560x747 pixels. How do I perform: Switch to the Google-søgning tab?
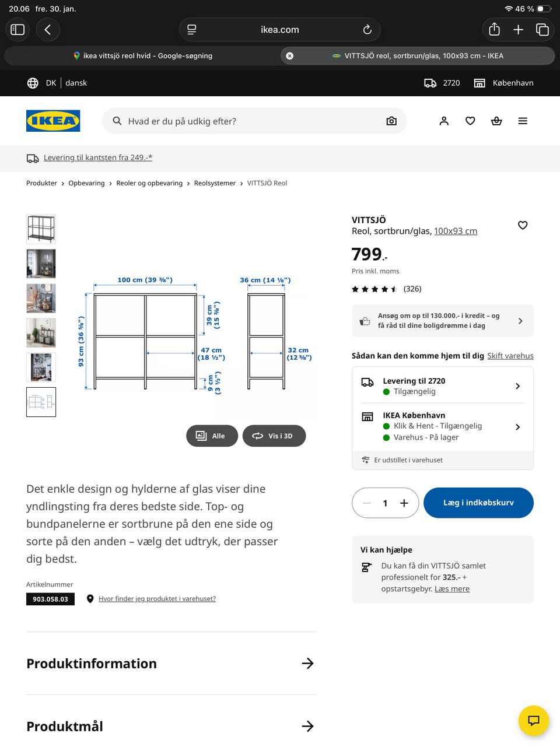pos(142,56)
